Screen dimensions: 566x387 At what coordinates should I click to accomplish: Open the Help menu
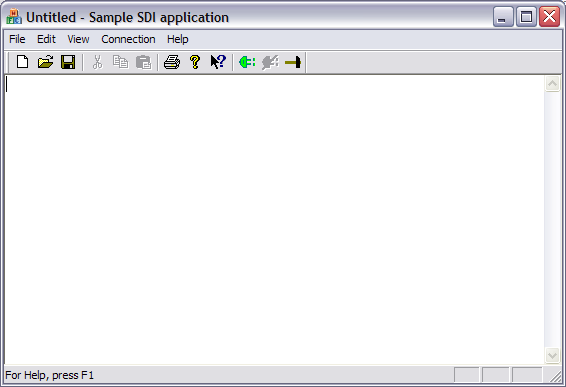pos(178,39)
